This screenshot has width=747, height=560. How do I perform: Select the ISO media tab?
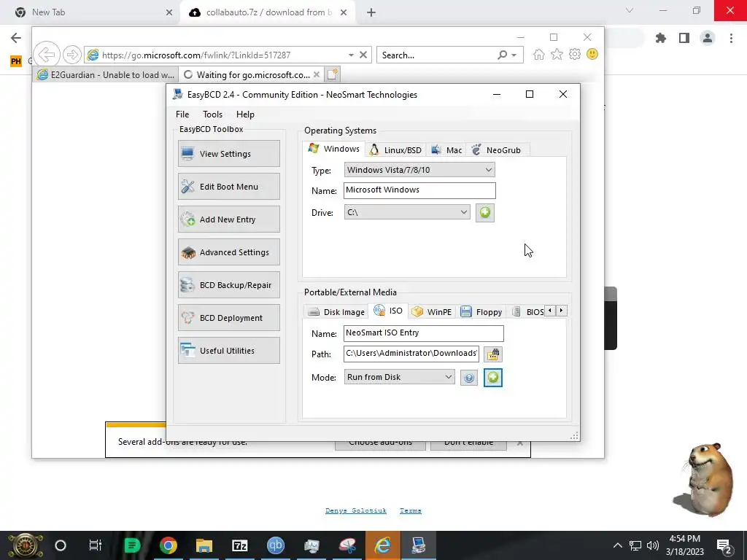tap(388, 311)
